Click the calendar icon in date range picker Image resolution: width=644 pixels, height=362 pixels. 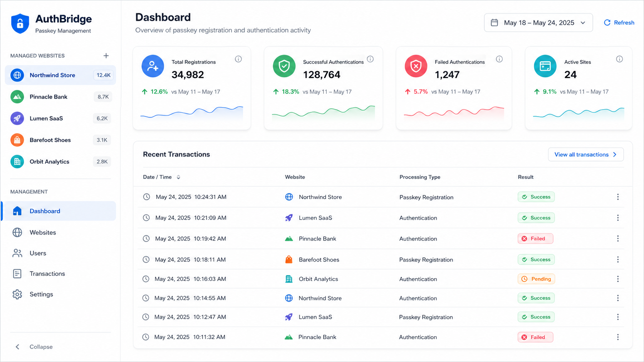(495, 23)
